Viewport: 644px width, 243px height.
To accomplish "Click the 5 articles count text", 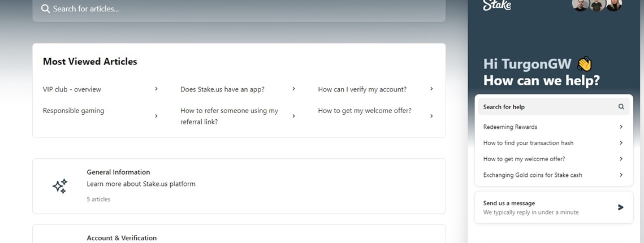I will pos(98,199).
